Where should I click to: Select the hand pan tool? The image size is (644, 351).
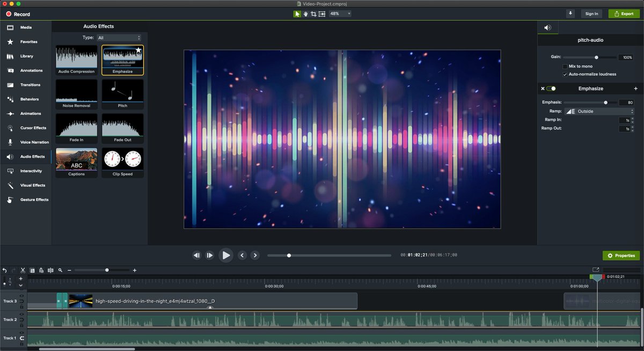pyautogui.click(x=305, y=13)
